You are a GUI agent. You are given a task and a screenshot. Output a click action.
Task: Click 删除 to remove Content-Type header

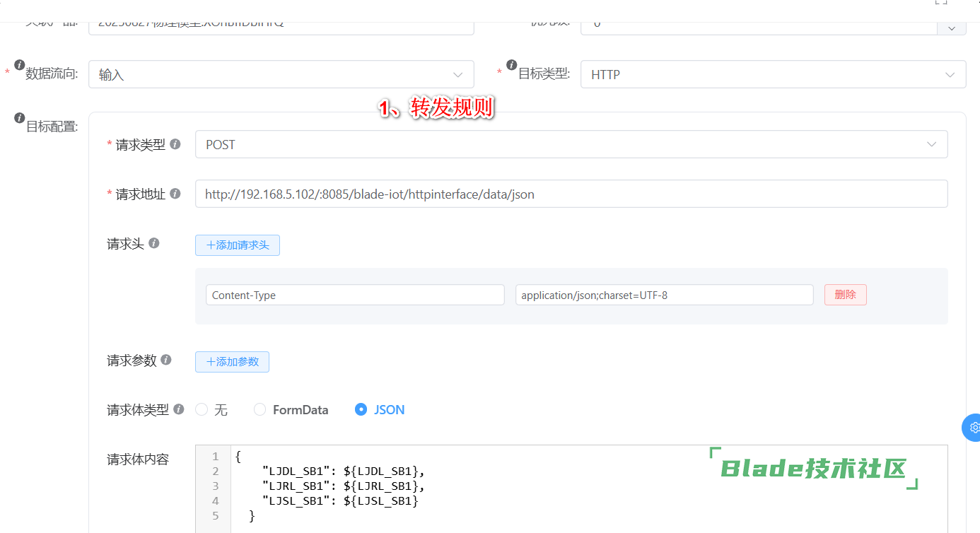coord(845,295)
